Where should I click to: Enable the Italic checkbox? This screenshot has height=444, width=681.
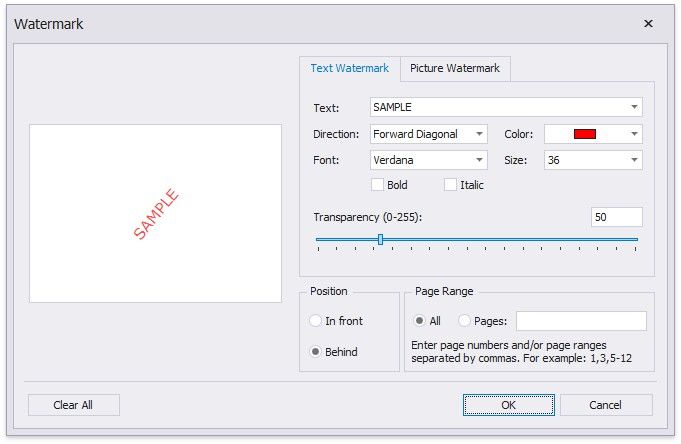click(451, 185)
